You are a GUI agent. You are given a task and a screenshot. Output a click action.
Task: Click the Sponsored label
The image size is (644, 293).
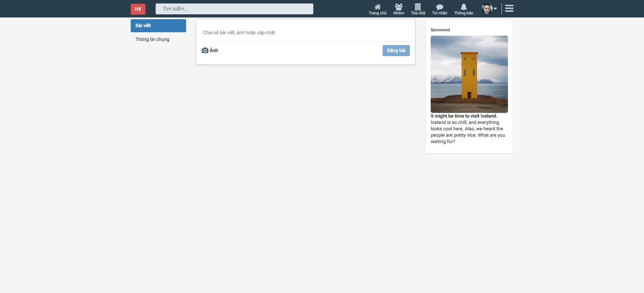point(440,30)
